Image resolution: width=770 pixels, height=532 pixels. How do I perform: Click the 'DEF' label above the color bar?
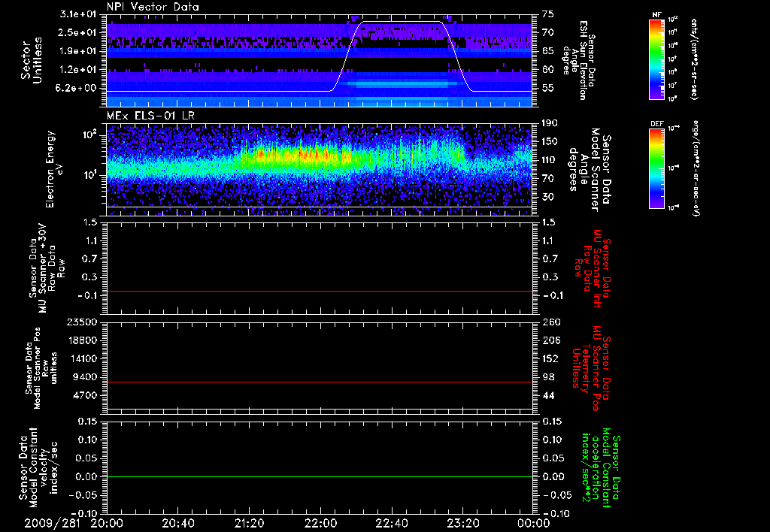point(656,124)
